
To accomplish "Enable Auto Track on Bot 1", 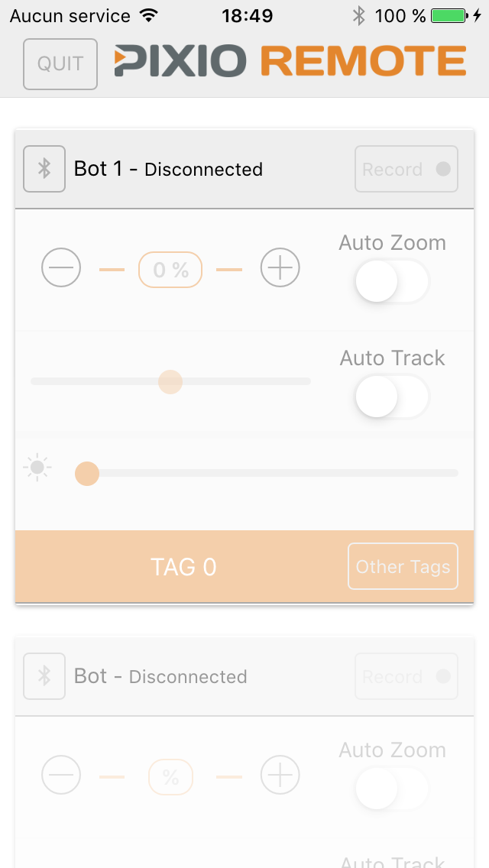I will click(x=392, y=397).
